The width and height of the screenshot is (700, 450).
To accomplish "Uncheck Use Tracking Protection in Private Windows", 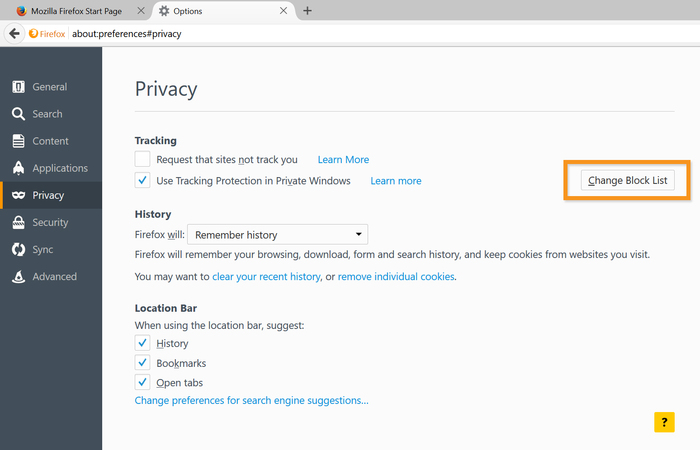I will click(143, 181).
